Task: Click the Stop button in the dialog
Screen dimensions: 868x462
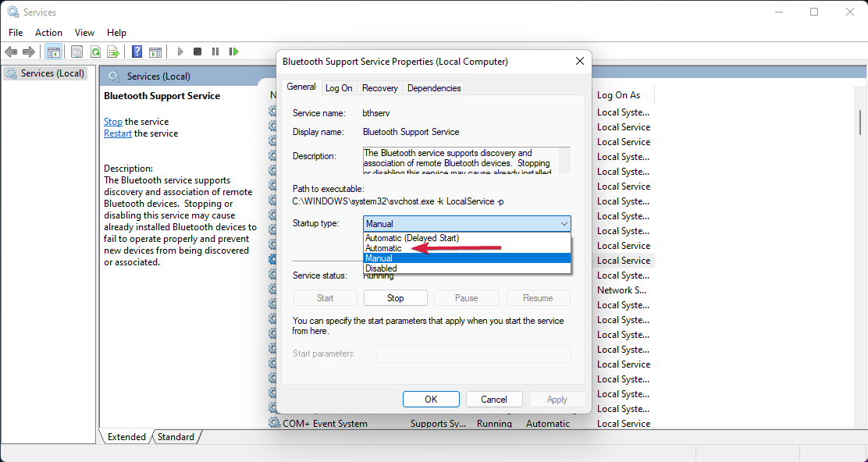Action: 395,297
